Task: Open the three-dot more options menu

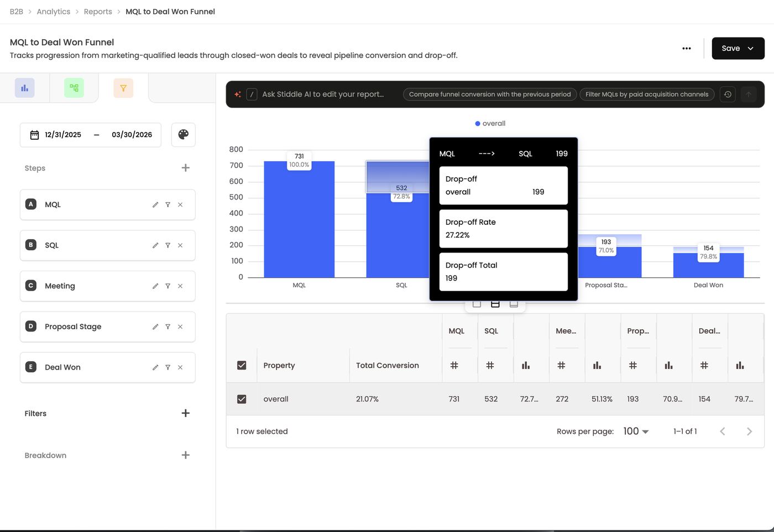Action: pyautogui.click(x=687, y=49)
